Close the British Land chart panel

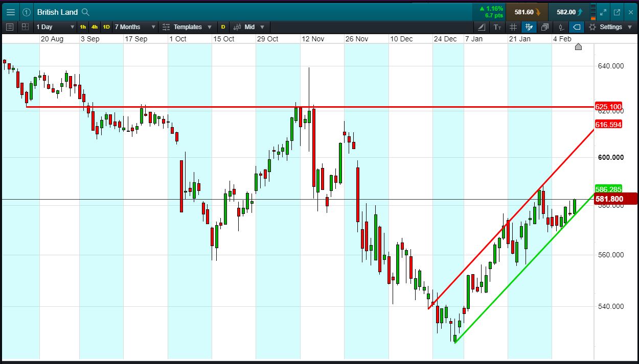[630, 12]
